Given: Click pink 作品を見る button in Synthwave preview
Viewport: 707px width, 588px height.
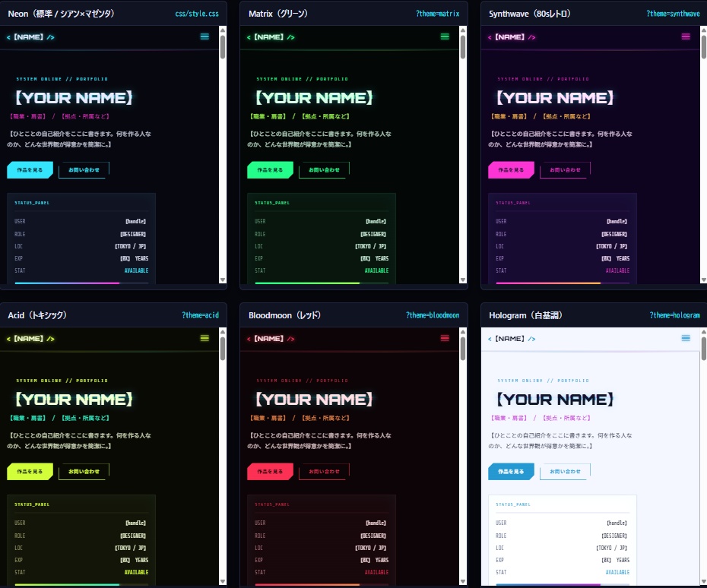Looking at the screenshot, I should (x=511, y=170).
